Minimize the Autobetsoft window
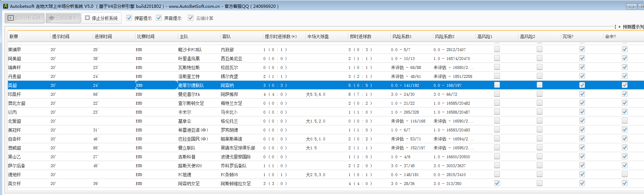 point(631,6)
